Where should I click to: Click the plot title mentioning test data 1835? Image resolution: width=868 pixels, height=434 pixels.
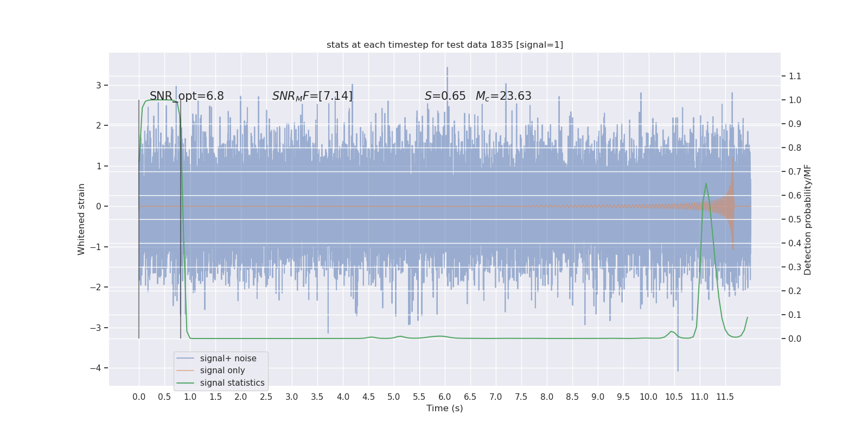tap(445, 45)
